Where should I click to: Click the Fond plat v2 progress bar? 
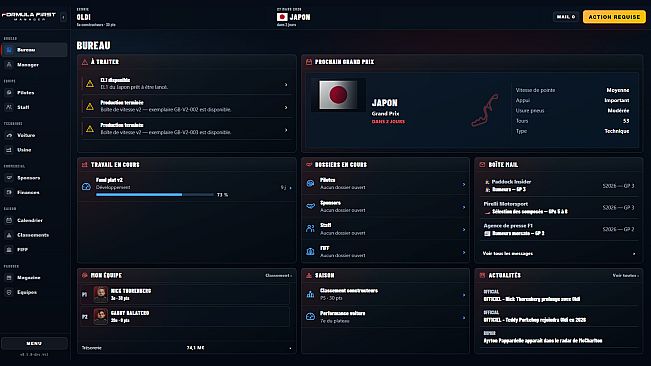[154, 195]
